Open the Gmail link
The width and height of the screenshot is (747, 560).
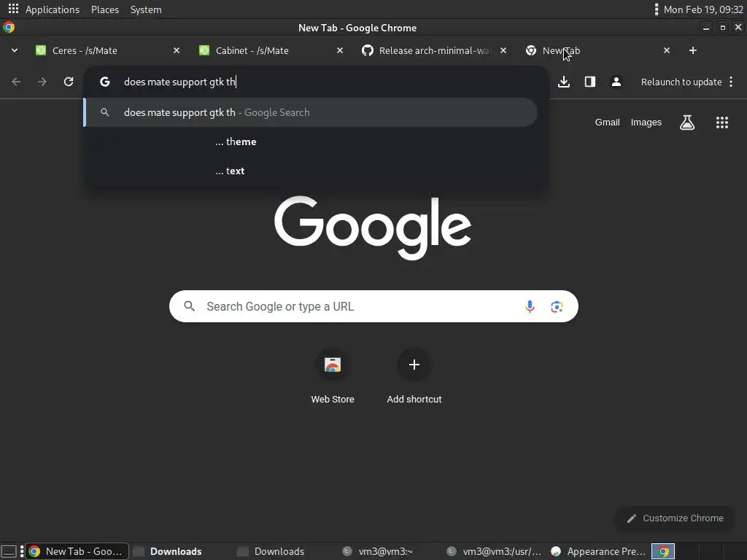pos(607,122)
